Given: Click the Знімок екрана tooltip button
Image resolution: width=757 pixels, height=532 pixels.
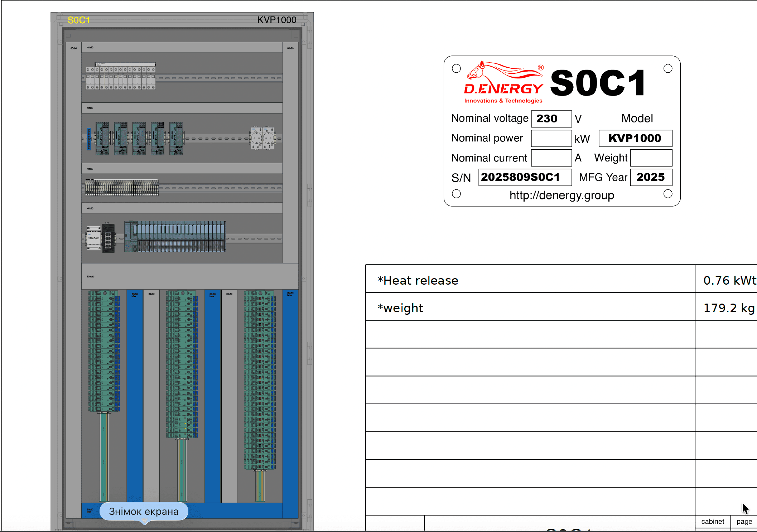Looking at the screenshot, I should coord(144,511).
